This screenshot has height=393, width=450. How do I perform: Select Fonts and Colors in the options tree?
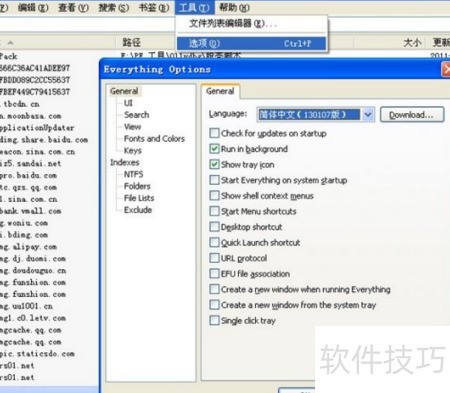pyautogui.click(x=154, y=139)
